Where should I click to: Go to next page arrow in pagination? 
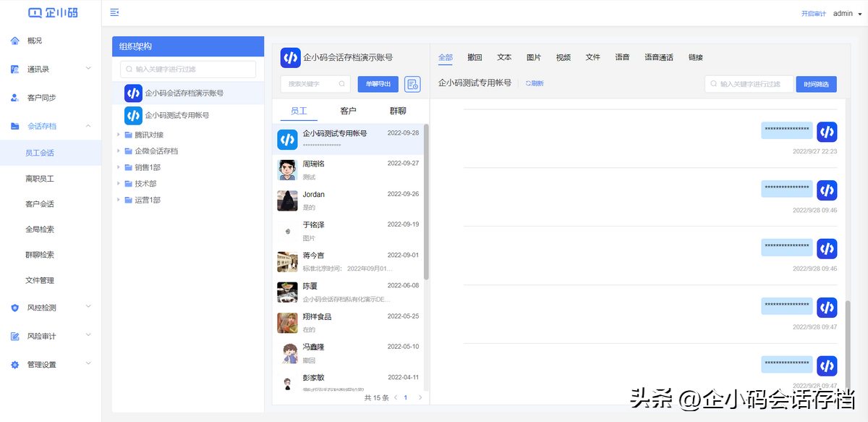420,398
